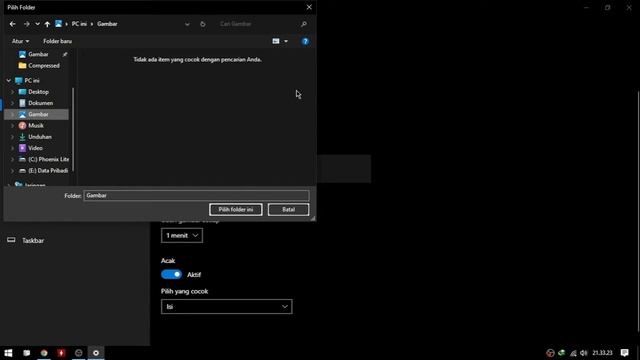Viewport: 640px width, 360px height.
Task: Open the Windows Start menu
Action: (x=8, y=353)
